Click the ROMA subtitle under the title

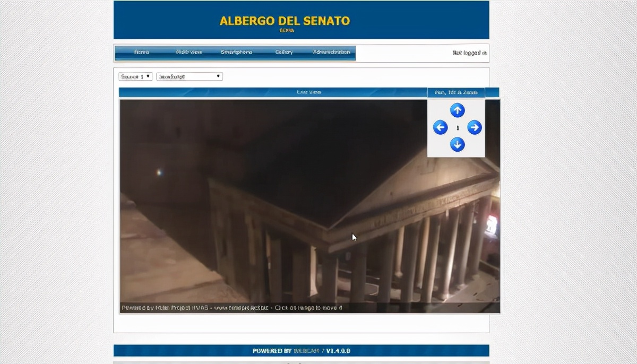(x=287, y=30)
